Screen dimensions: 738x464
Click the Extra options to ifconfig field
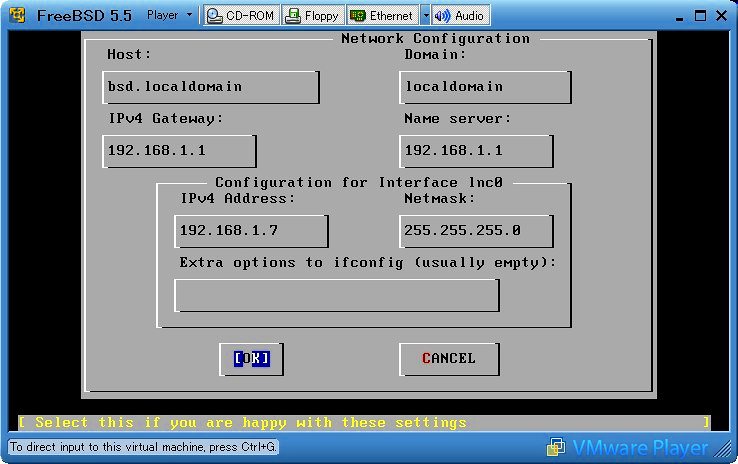(x=336, y=295)
